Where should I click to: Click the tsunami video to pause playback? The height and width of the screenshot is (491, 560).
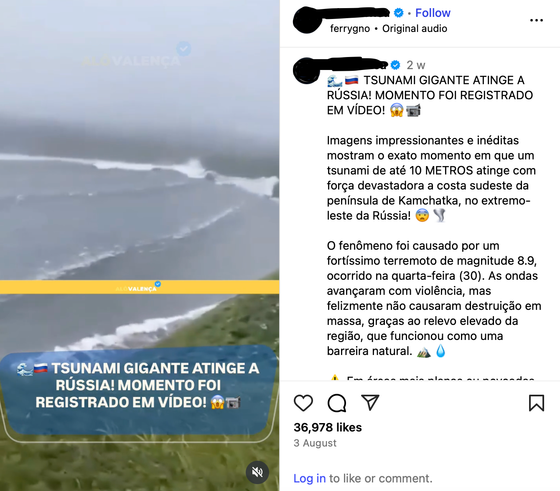139,161
